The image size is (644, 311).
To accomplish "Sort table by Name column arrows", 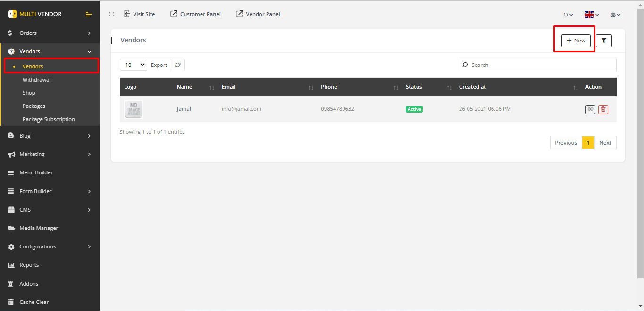I will 212,87.
